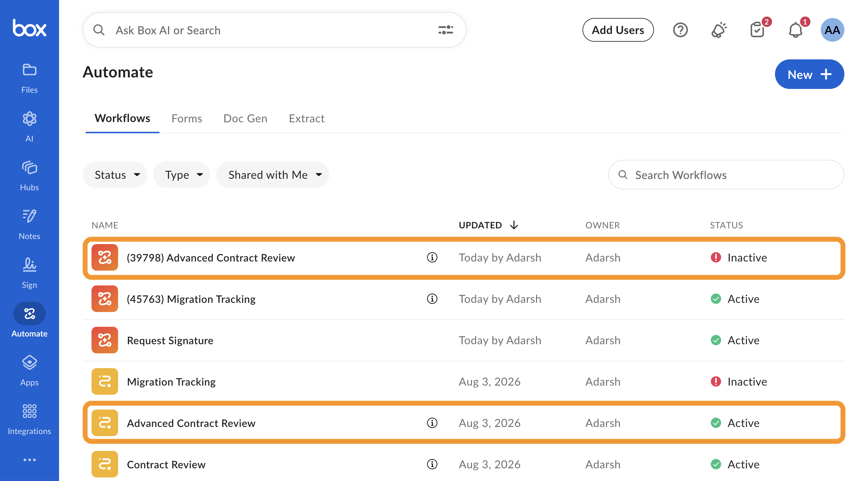Open search filter options icon
The width and height of the screenshot is (868, 481).
446,30
